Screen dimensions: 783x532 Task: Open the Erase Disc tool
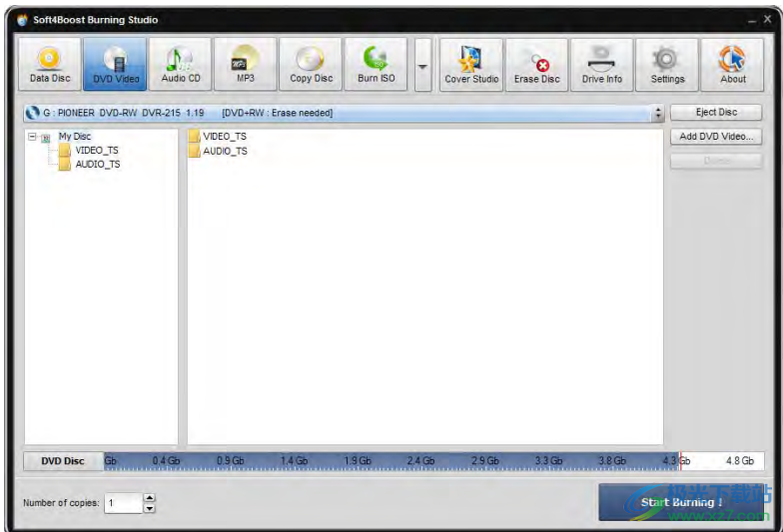tap(537, 65)
